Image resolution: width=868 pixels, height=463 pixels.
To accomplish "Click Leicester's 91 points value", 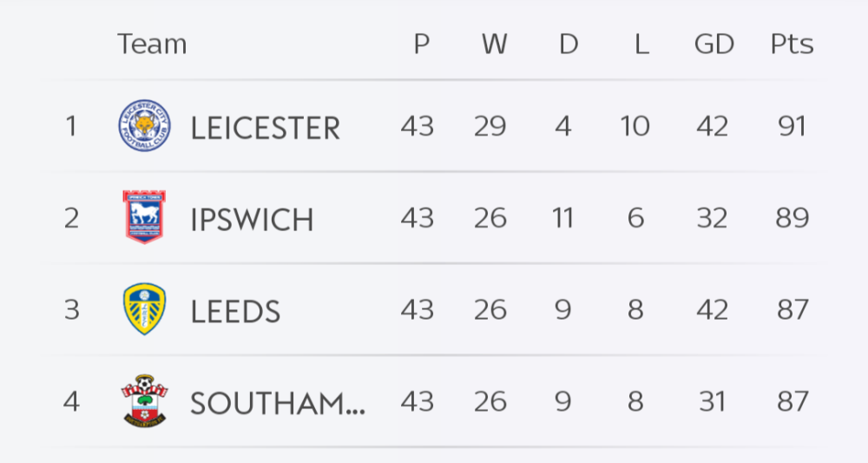I will pos(792,127).
